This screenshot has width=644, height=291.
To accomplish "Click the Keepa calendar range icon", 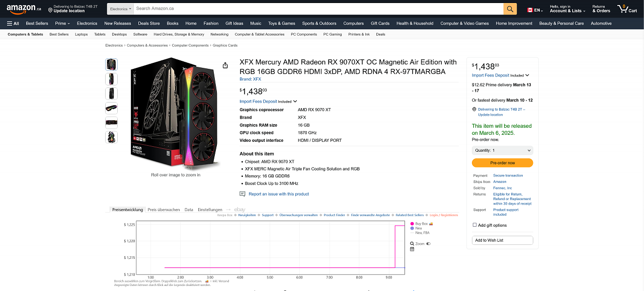I will pyautogui.click(x=412, y=249).
